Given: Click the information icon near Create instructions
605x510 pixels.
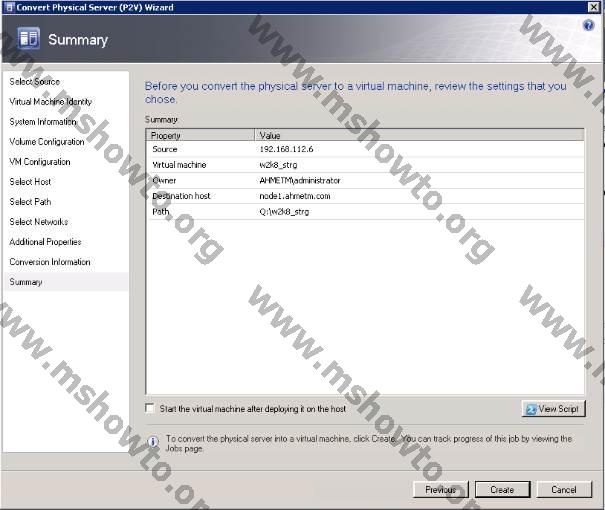Looking at the screenshot, I should coord(153,440).
